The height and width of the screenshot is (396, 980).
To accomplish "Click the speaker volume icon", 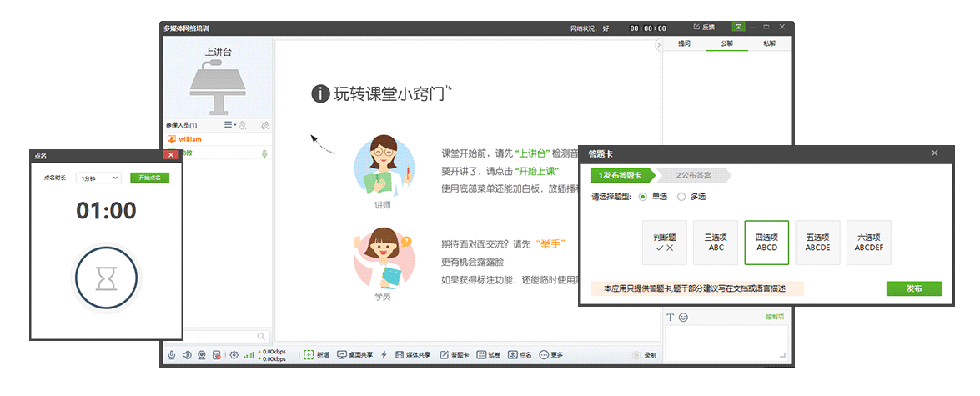I will click(187, 355).
